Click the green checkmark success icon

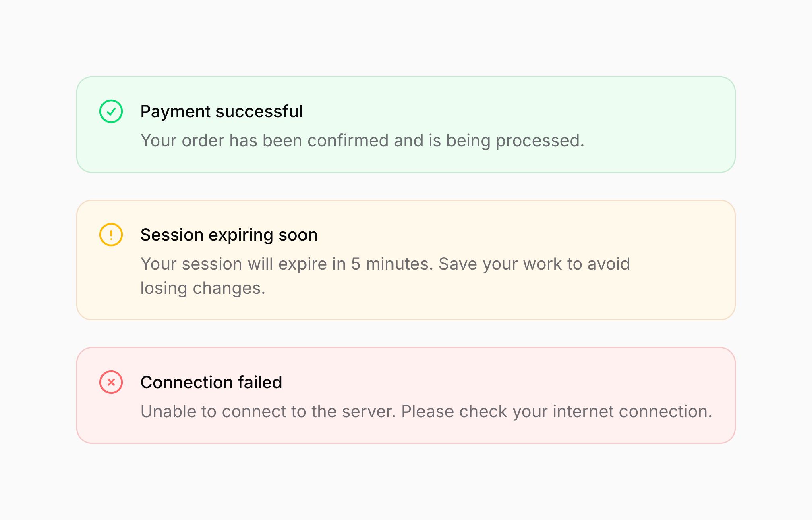111,111
